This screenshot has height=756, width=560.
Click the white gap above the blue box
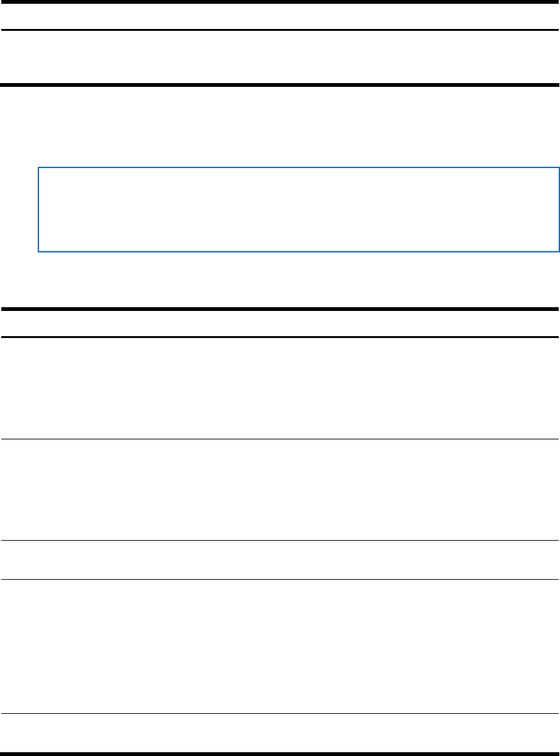[280, 126]
